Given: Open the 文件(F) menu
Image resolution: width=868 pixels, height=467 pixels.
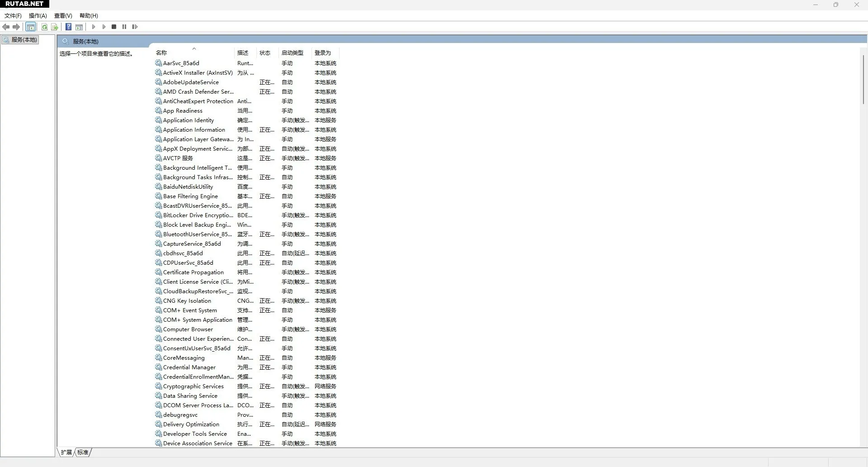Looking at the screenshot, I should [13, 16].
